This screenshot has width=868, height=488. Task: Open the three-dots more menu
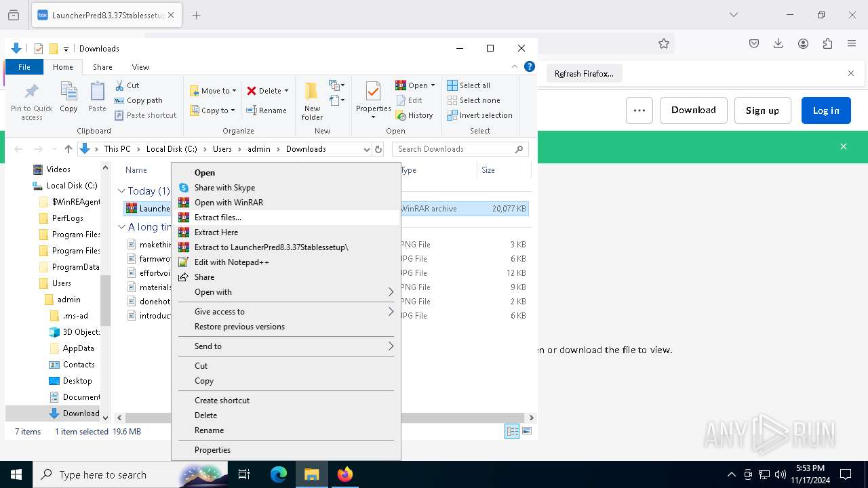tap(639, 110)
